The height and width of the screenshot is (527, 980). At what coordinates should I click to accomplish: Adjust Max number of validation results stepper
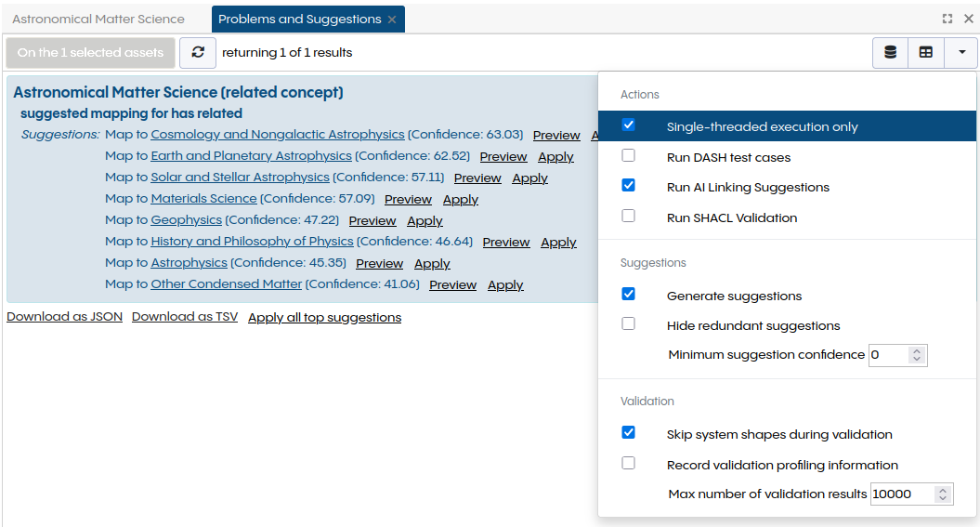tap(943, 494)
